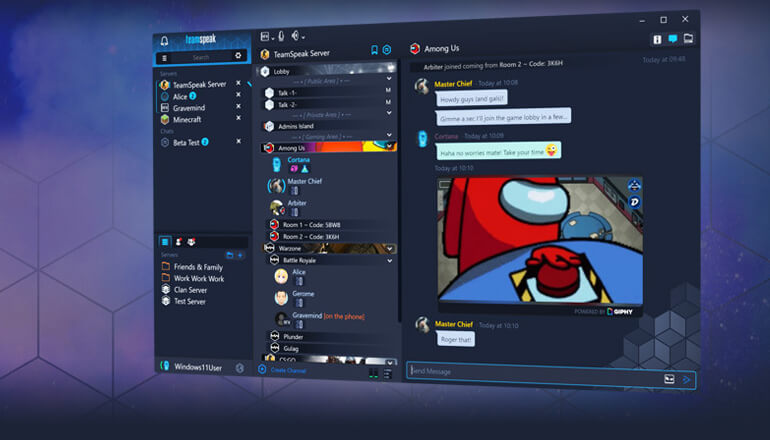Click the Search input field
The height and width of the screenshot is (440, 770).
pos(200,57)
